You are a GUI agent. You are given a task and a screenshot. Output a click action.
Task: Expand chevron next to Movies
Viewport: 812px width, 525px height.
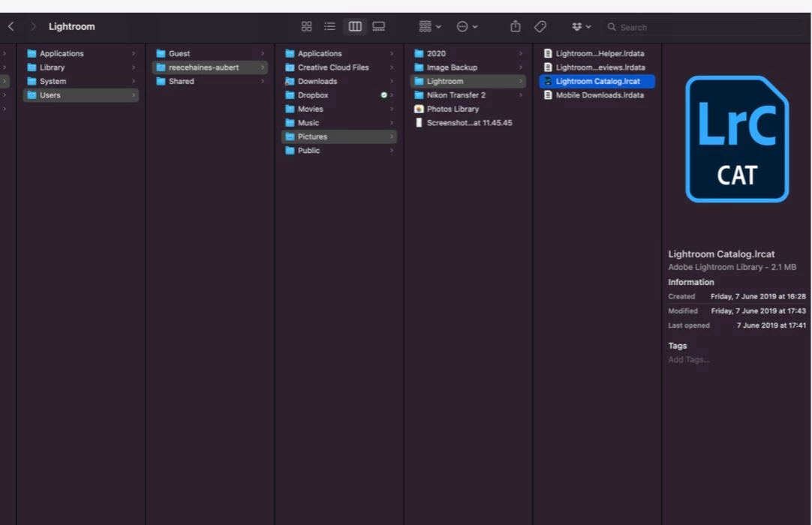coord(392,109)
